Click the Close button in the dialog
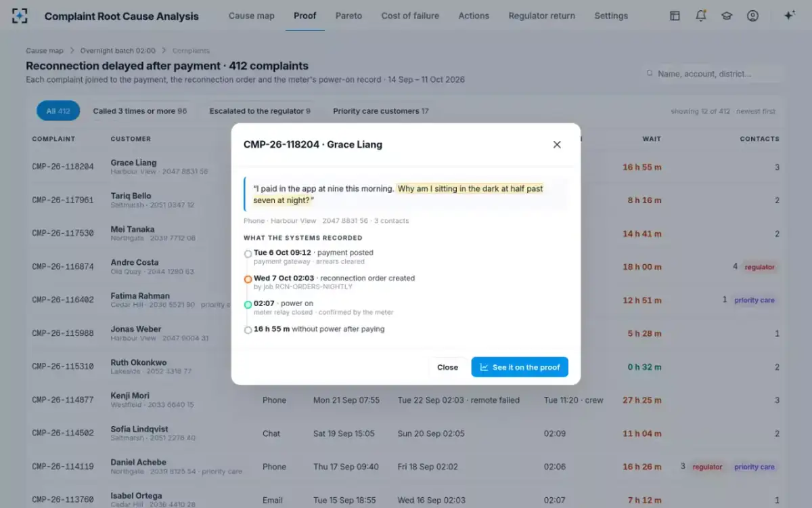 click(447, 367)
